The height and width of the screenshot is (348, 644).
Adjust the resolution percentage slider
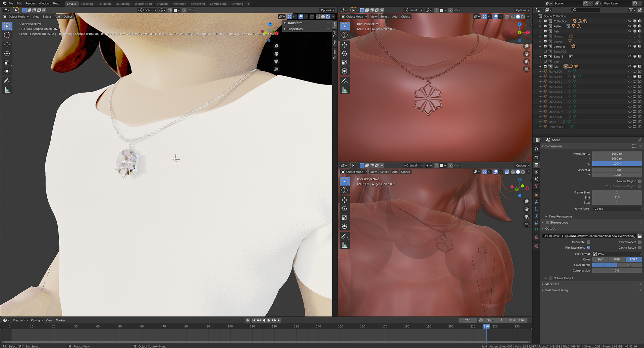(x=617, y=164)
